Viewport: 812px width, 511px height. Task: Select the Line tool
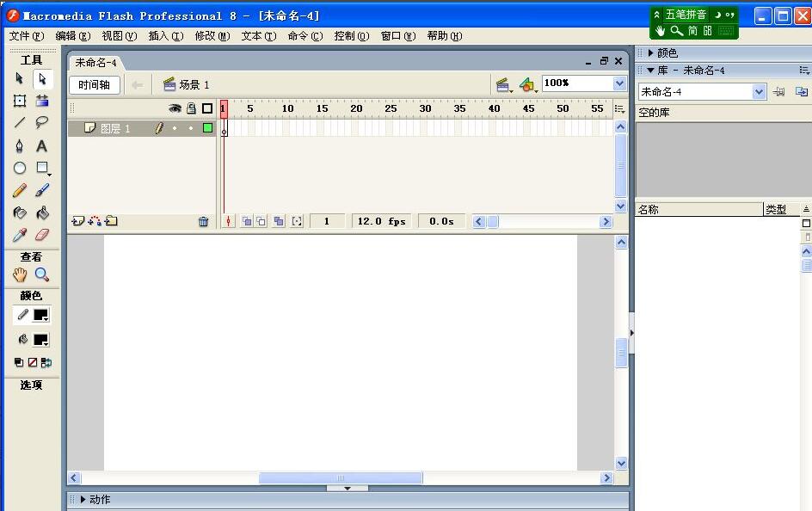tap(20, 123)
